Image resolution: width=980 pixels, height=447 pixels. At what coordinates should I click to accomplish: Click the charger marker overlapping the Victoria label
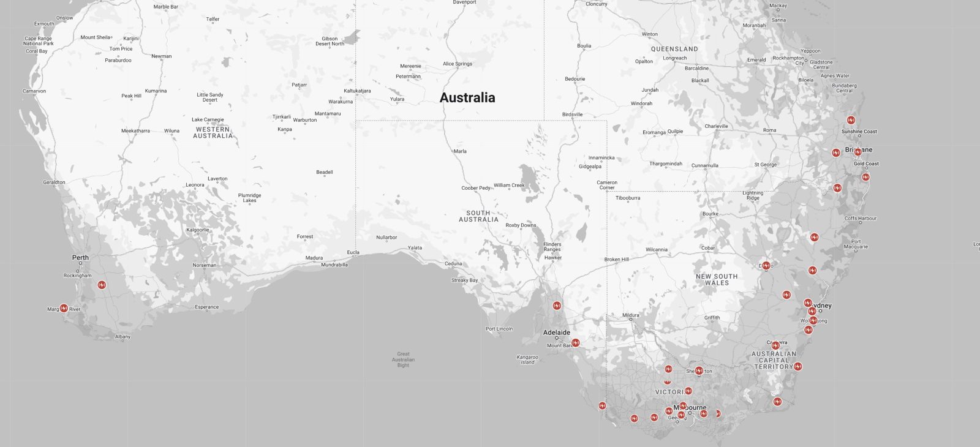point(688,391)
